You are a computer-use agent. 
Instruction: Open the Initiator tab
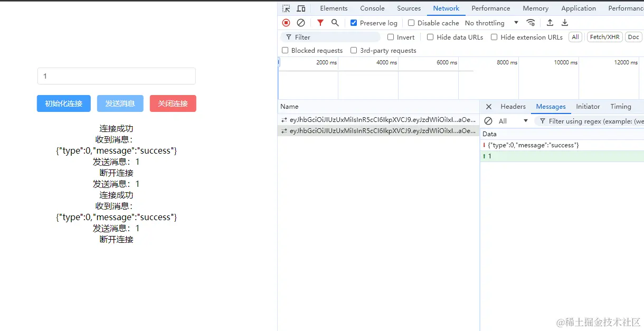pos(588,107)
